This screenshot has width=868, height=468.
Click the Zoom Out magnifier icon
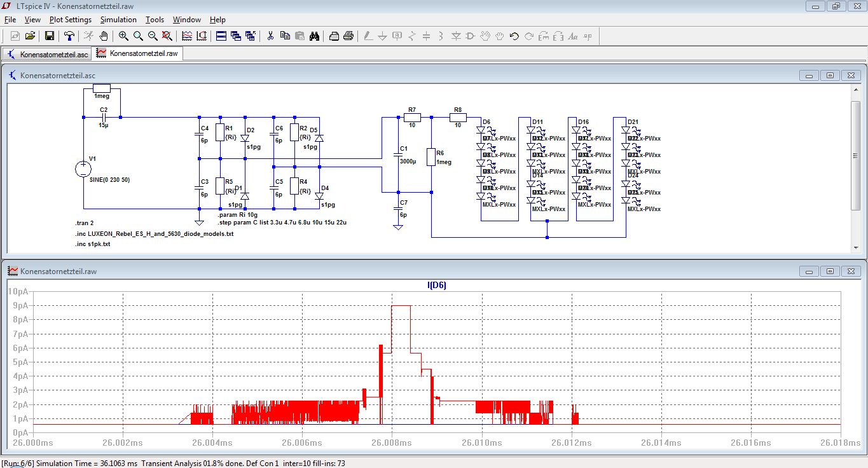point(153,36)
